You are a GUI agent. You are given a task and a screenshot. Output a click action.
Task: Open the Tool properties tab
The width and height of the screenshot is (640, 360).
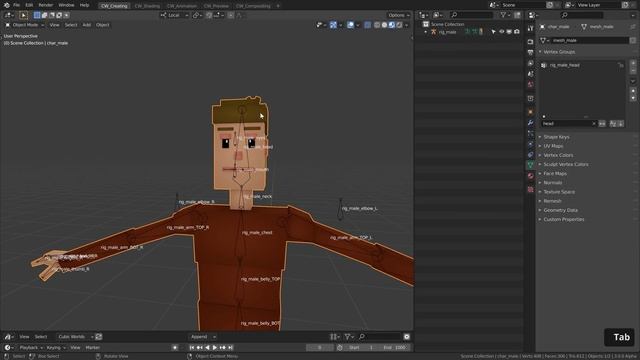coord(530,29)
